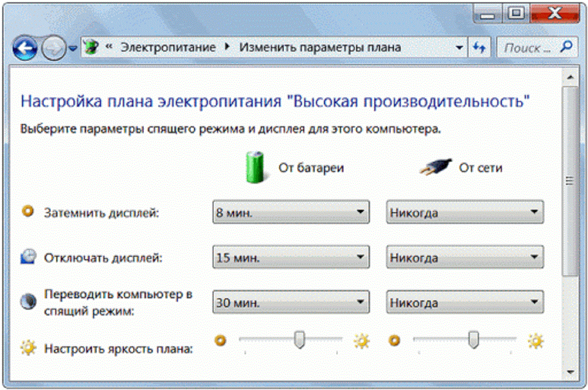
Task: Click the moon icon beside sleep mode label
Action: (27, 302)
